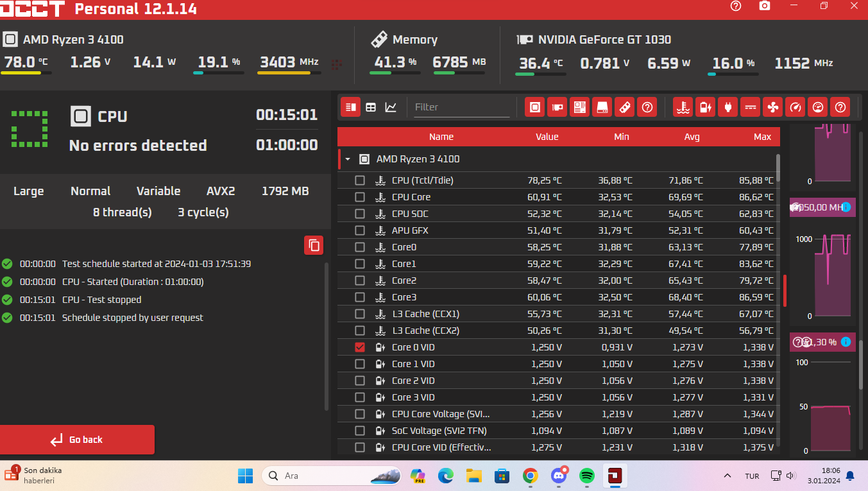
Task: Collapse the AMD Ryzen 3 4100 sensor group
Action: [348, 159]
